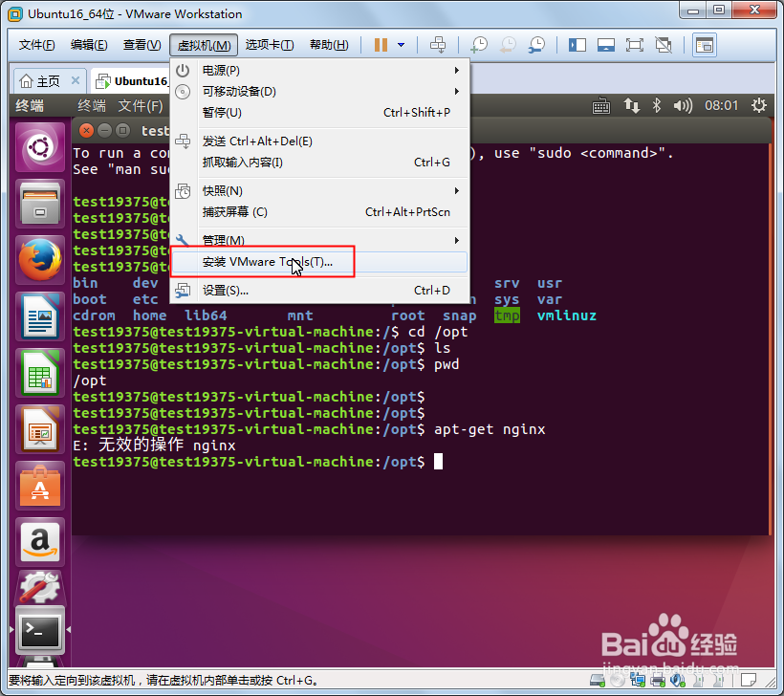Viewport: 784px width, 696px height.
Task: Toggle the thumbnail bar view icon
Action: [x=605, y=45]
